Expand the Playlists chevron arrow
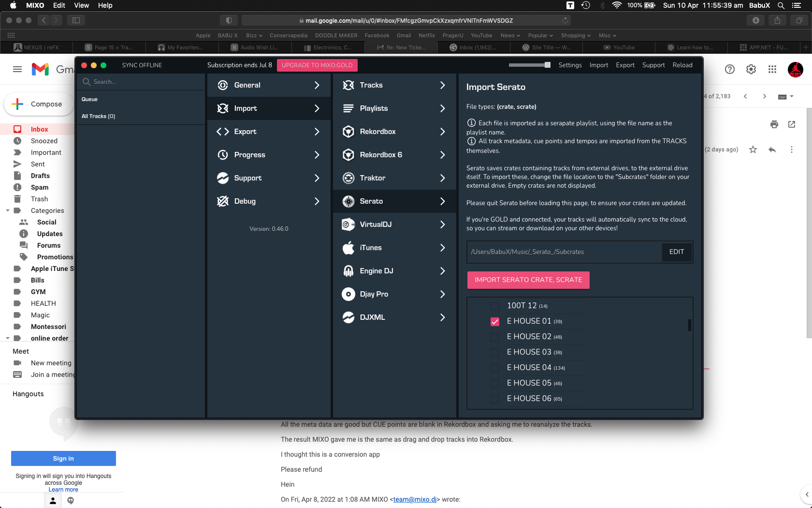This screenshot has height=508, width=812. [x=442, y=108]
